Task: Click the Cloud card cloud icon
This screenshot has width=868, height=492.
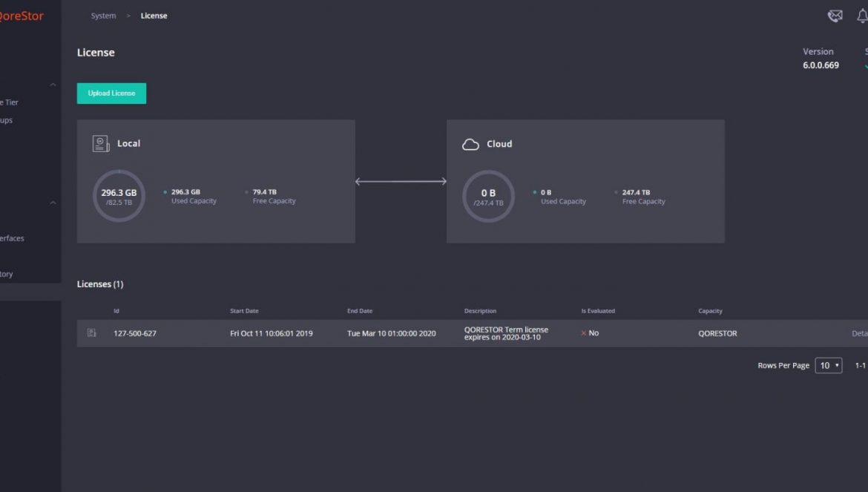Action: [470, 145]
